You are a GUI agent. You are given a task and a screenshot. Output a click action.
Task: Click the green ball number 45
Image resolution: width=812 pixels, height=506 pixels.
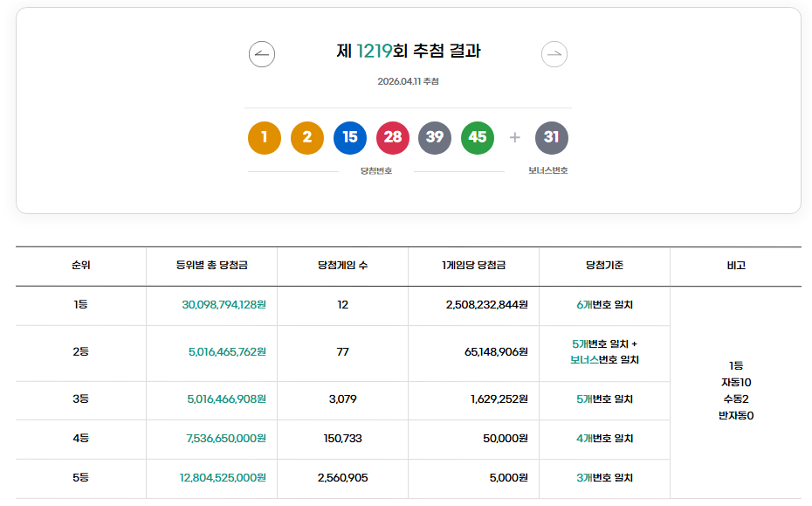pos(477,137)
